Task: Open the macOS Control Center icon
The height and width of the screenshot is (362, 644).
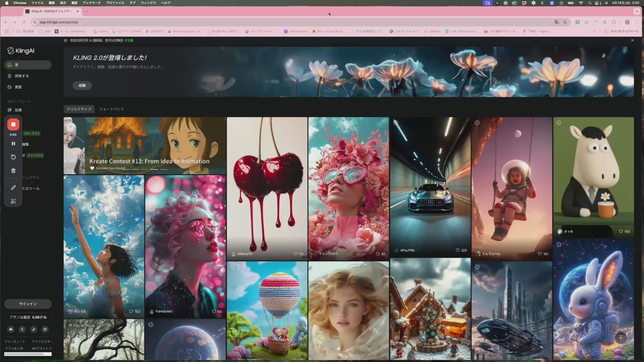Action: pos(598,3)
